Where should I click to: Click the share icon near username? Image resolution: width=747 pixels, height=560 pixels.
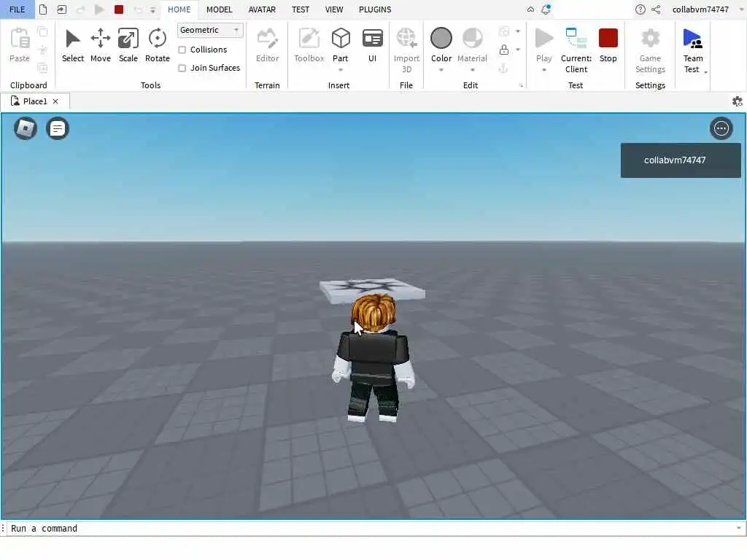click(x=656, y=9)
